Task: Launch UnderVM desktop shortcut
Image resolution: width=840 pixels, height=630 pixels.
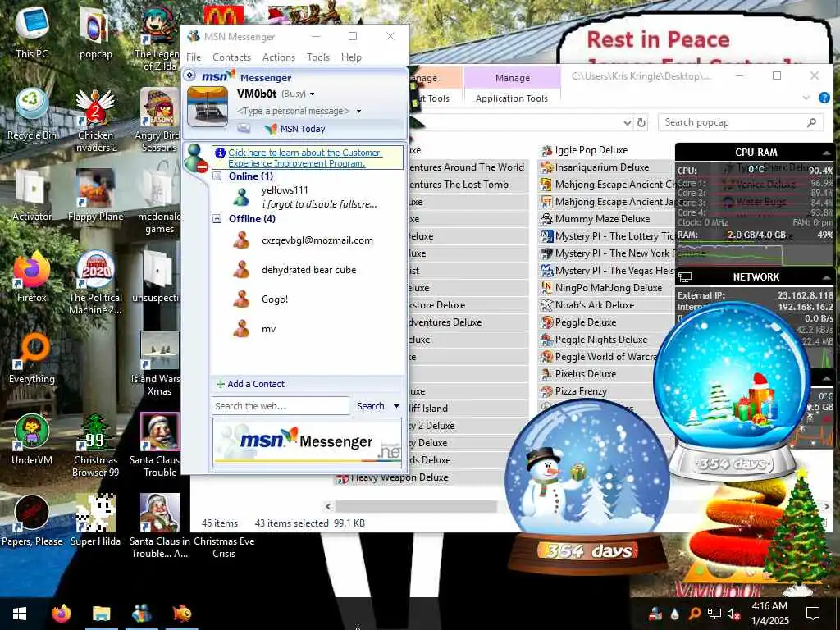Action: [x=32, y=440]
